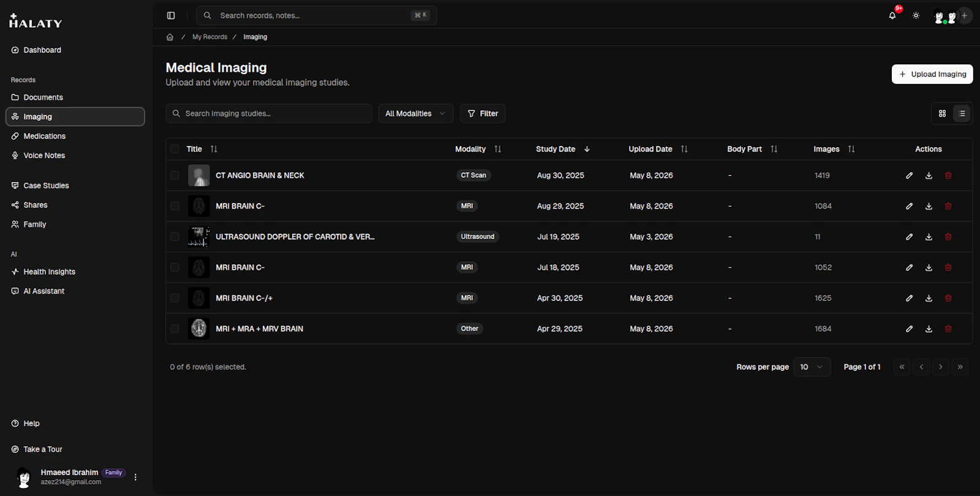980x496 pixels.
Task: Delete the Aug 29, 2025 MRI study
Action: click(x=948, y=206)
